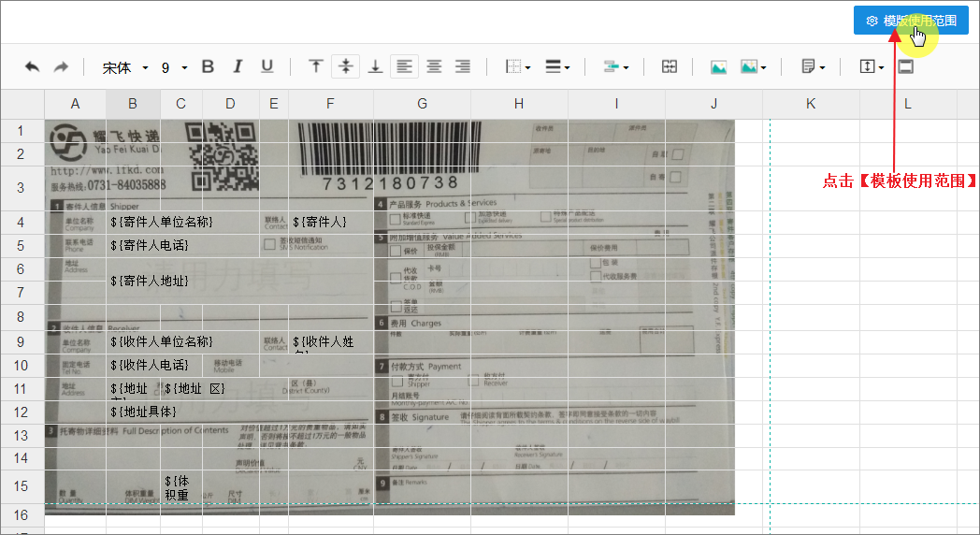The width and height of the screenshot is (980, 535).
Task: Redo the undone action
Action: [61, 67]
